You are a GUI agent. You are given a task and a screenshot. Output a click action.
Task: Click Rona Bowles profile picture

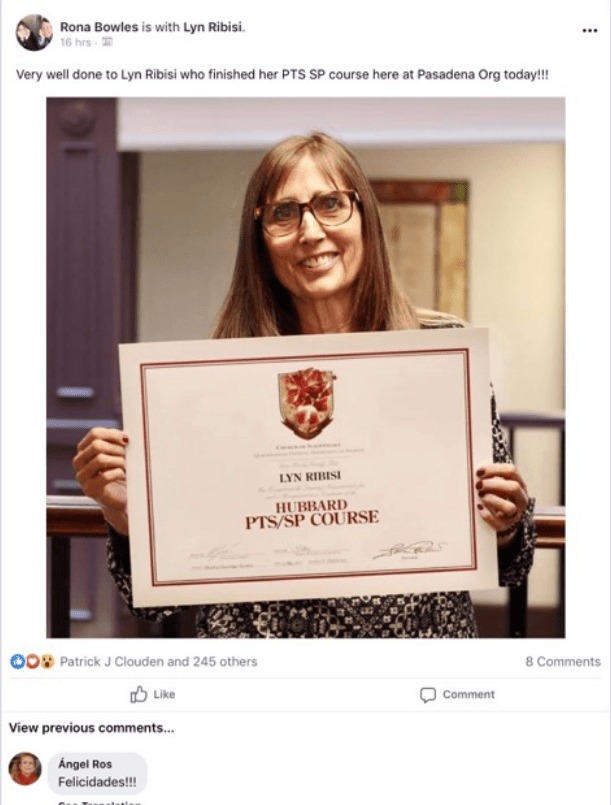34,33
